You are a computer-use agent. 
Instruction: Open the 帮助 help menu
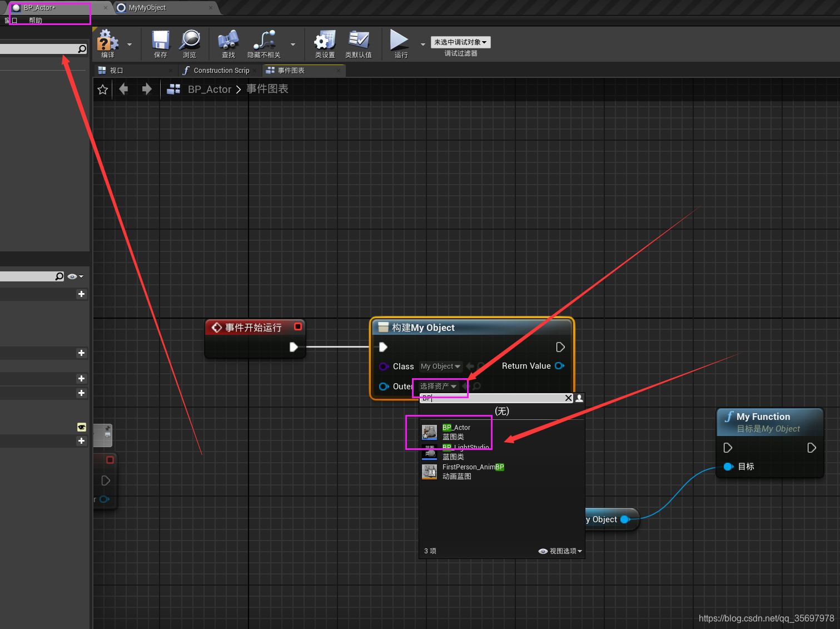pyautogui.click(x=36, y=21)
